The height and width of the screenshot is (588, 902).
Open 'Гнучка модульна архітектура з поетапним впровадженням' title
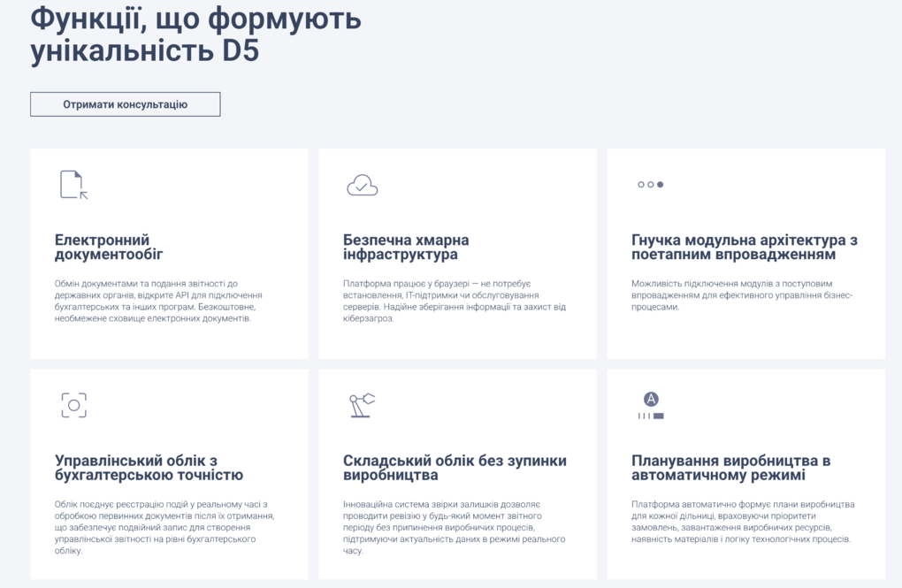pyautogui.click(x=744, y=248)
